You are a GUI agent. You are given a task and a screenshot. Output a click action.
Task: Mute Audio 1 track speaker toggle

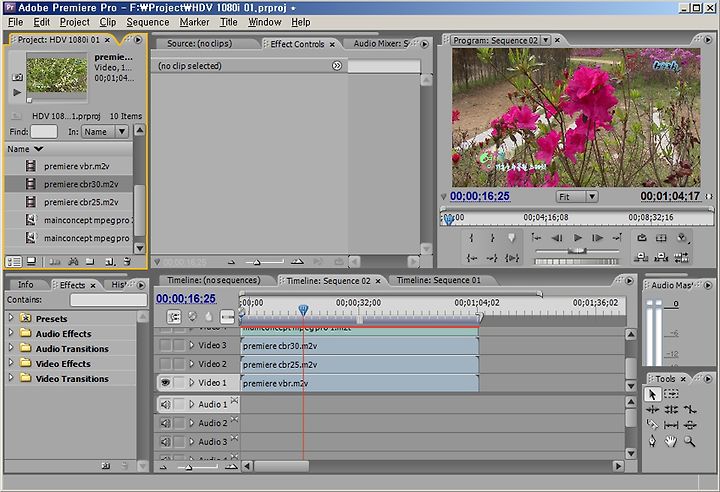click(165, 404)
